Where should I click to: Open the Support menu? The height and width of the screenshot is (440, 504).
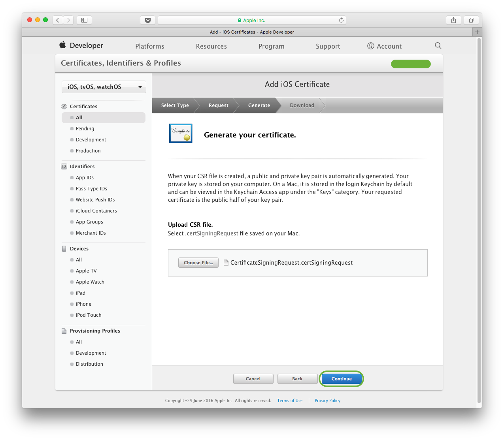328,46
